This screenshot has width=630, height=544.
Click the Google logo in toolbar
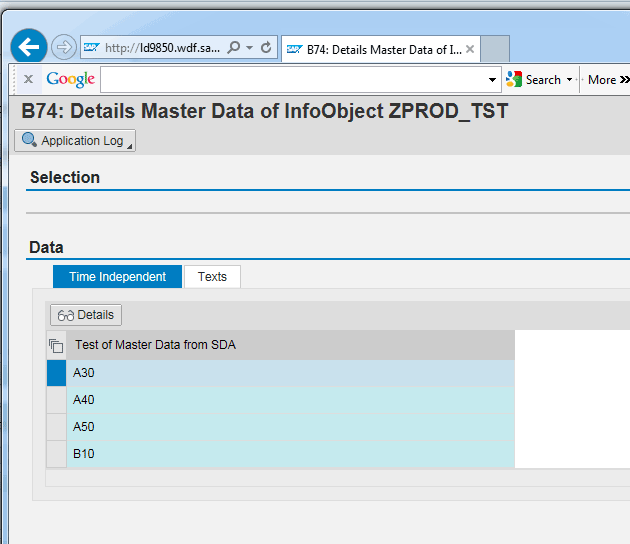(x=70, y=79)
